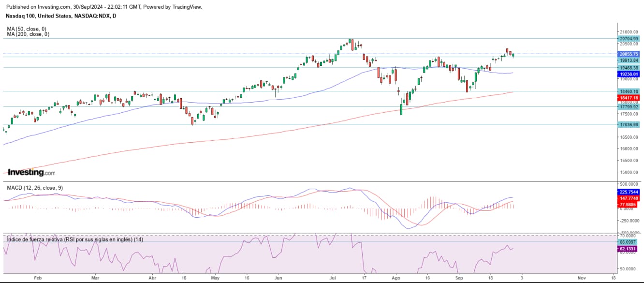Click the 21000.00 price axis tick
644x283 pixels.
(629, 32)
